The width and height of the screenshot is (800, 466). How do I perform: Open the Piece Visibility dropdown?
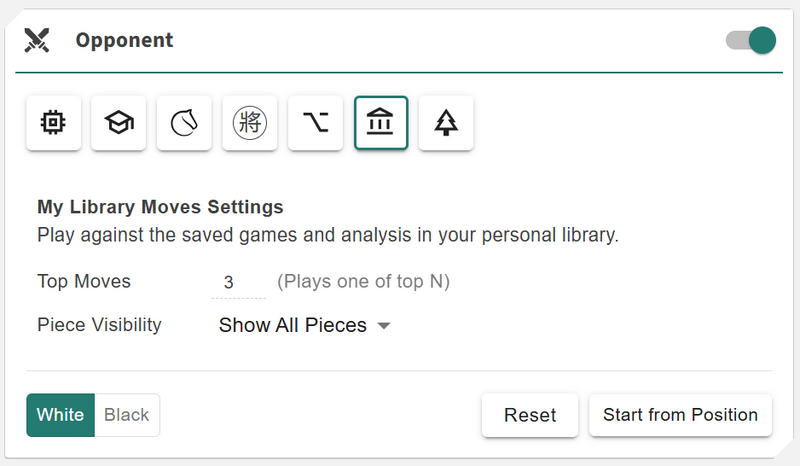click(303, 325)
